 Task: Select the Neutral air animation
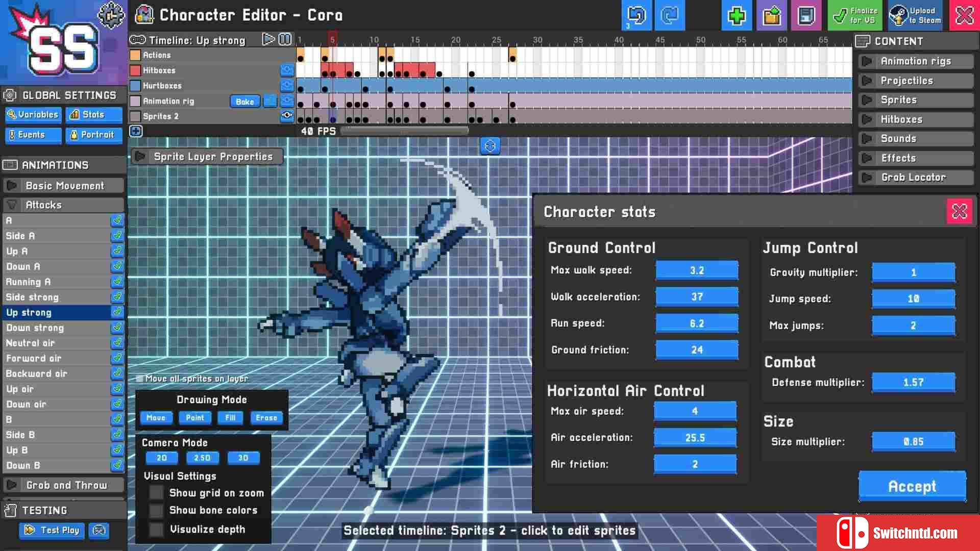coord(56,343)
